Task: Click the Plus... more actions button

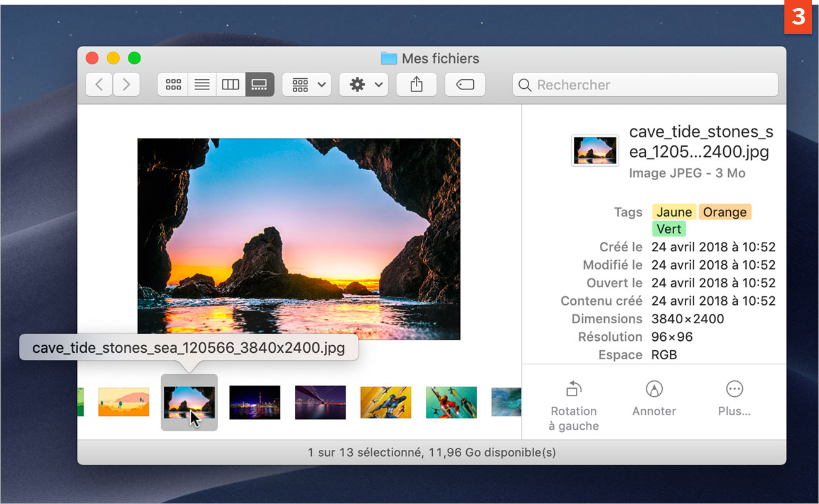Action: pos(735,398)
